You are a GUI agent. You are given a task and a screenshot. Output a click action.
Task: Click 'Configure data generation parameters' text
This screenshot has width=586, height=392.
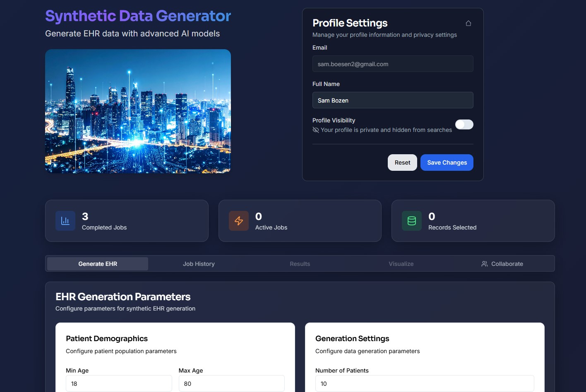click(367, 351)
